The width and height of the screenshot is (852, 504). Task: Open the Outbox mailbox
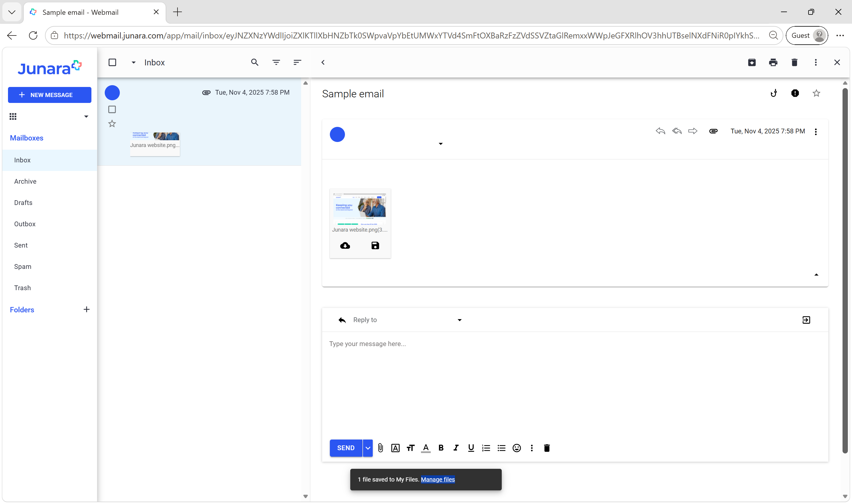click(50, 224)
